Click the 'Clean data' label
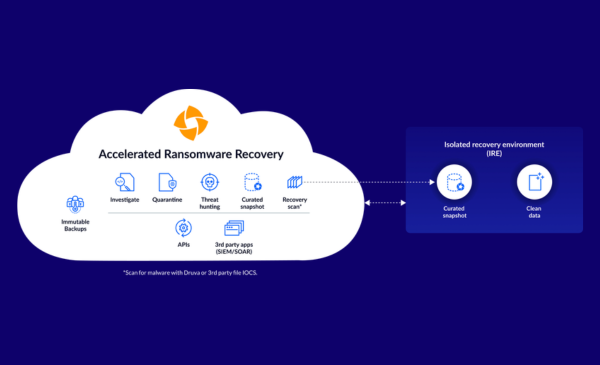 point(534,212)
